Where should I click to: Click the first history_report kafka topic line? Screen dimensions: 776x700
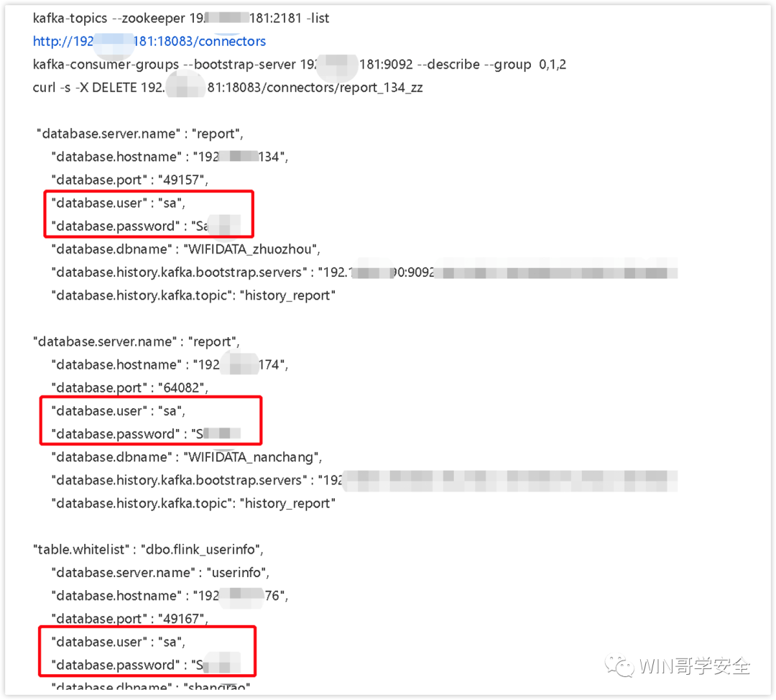193,295
